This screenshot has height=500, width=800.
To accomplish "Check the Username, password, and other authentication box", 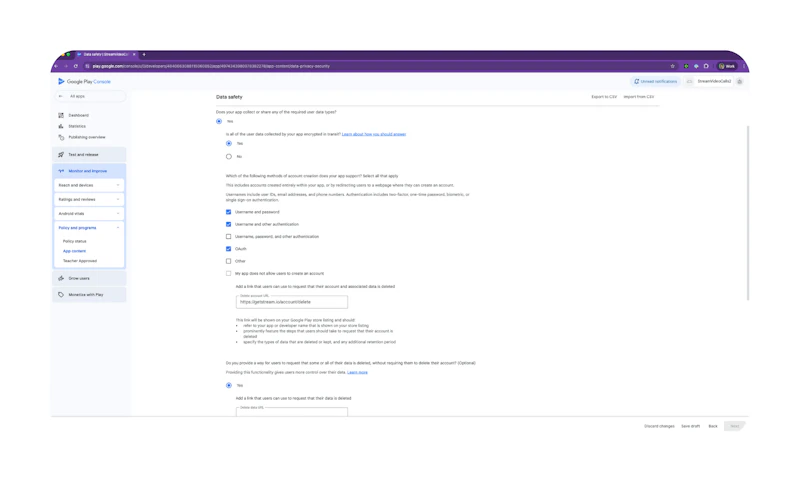I will tap(229, 237).
